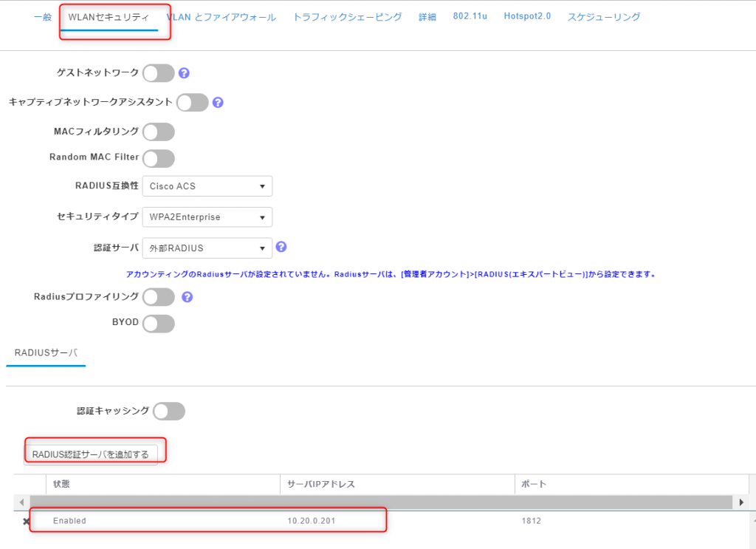756x549 pixels.
Task: Click help icon beside Radiusプロファイリング toggle
Action: tap(187, 297)
